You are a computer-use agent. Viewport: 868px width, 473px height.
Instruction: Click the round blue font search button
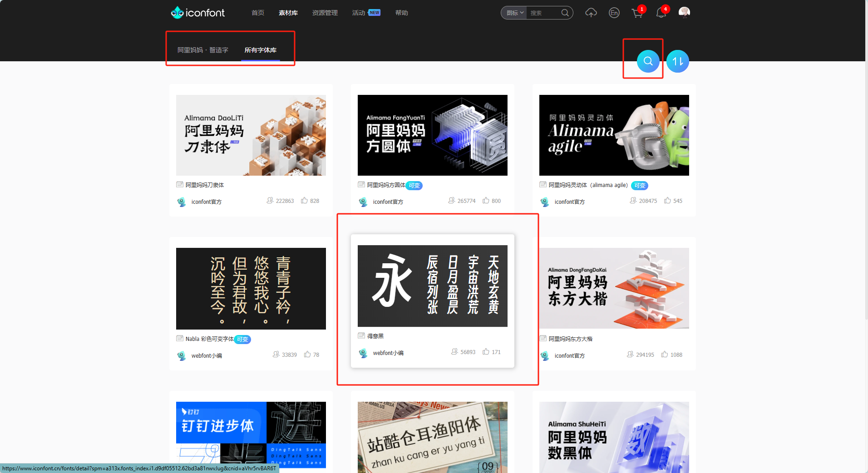pos(648,61)
